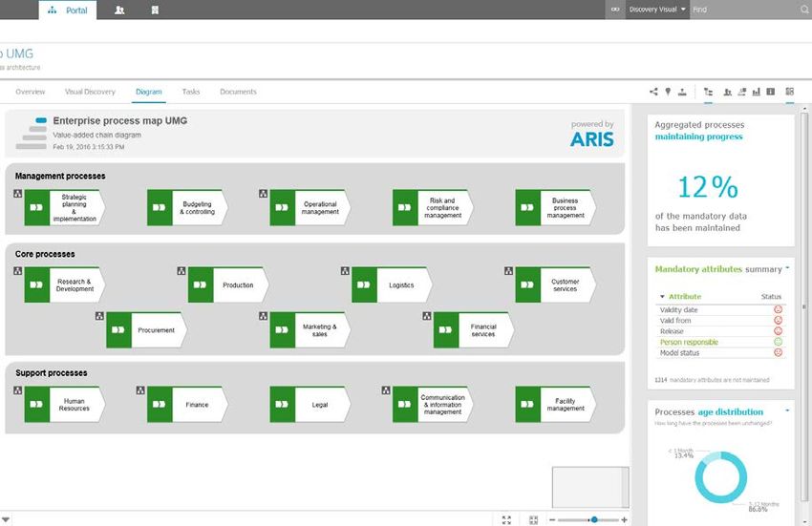Expand the Processes age distribution menu arrow
Image resolution: width=812 pixels, height=526 pixels.
tap(787, 410)
